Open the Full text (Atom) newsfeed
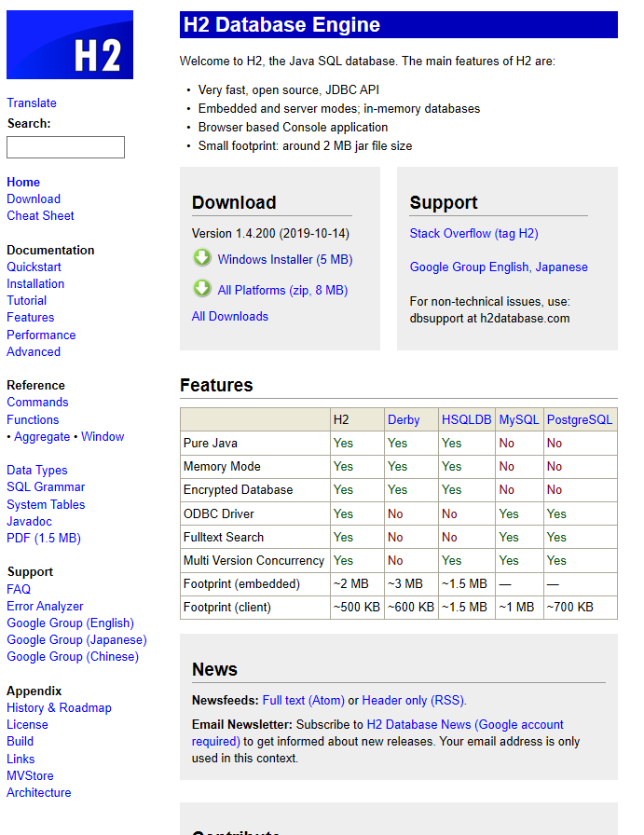 pos(304,700)
